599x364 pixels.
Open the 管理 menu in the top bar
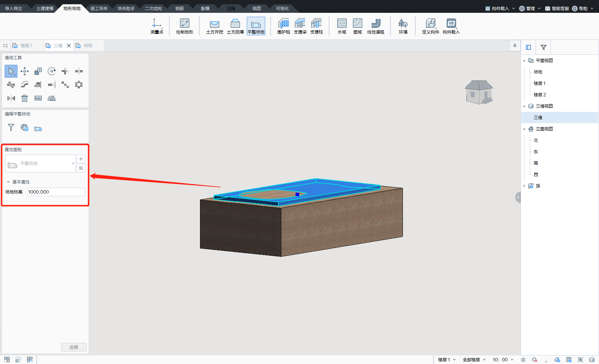point(530,9)
